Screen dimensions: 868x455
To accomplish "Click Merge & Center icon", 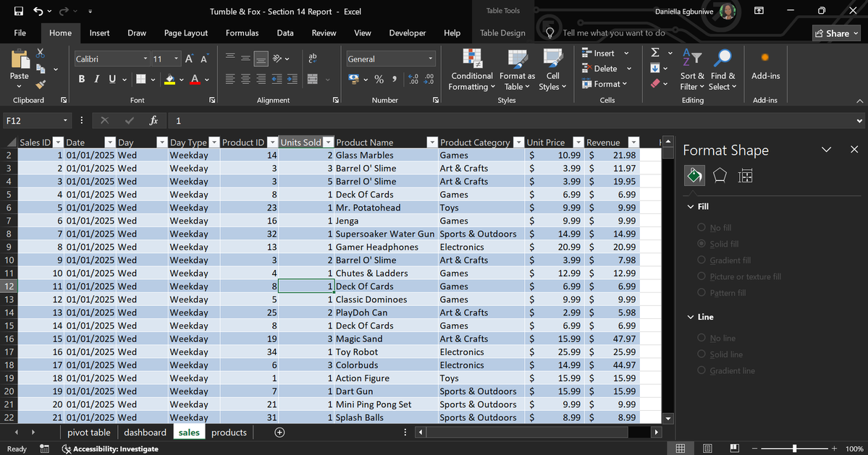I will tap(313, 79).
